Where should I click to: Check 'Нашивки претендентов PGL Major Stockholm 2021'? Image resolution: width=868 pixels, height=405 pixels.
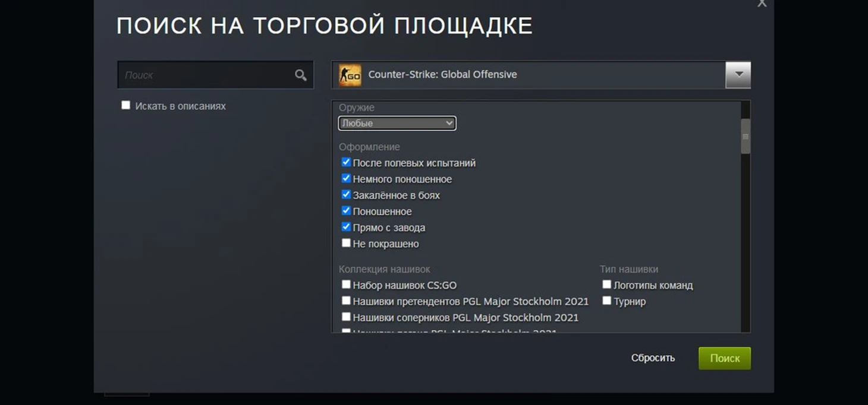[346, 300]
